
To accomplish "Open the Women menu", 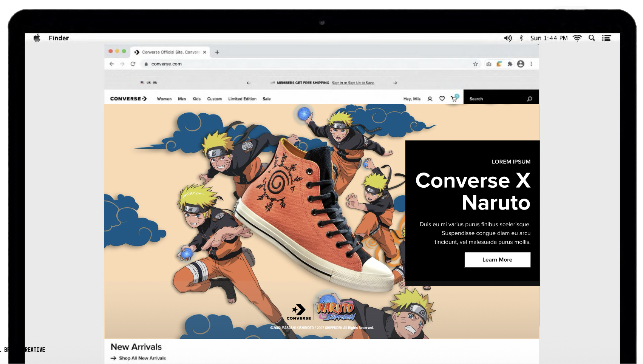I will (164, 99).
